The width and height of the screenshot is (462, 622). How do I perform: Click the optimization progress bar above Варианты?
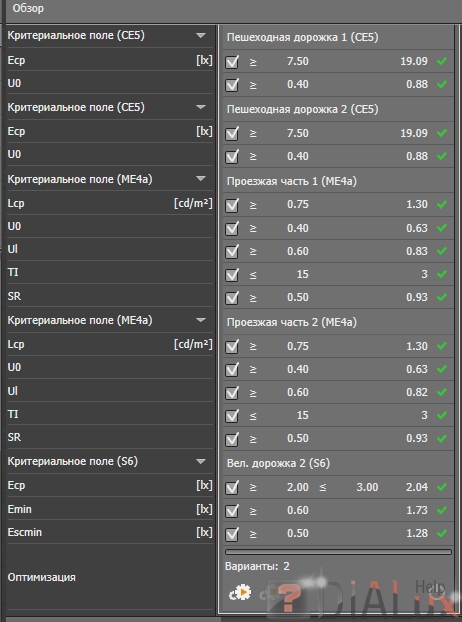(x=338, y=552)
